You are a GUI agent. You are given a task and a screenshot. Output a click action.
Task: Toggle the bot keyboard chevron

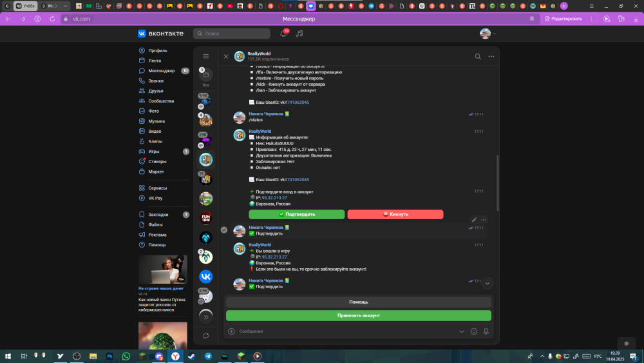462,331
